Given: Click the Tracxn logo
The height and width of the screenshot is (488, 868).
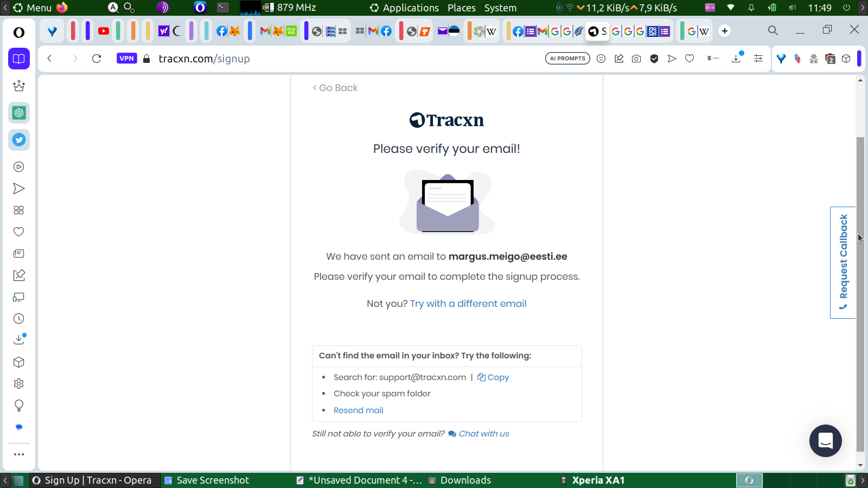Looking at the screenshot, I should coord(446,120).
